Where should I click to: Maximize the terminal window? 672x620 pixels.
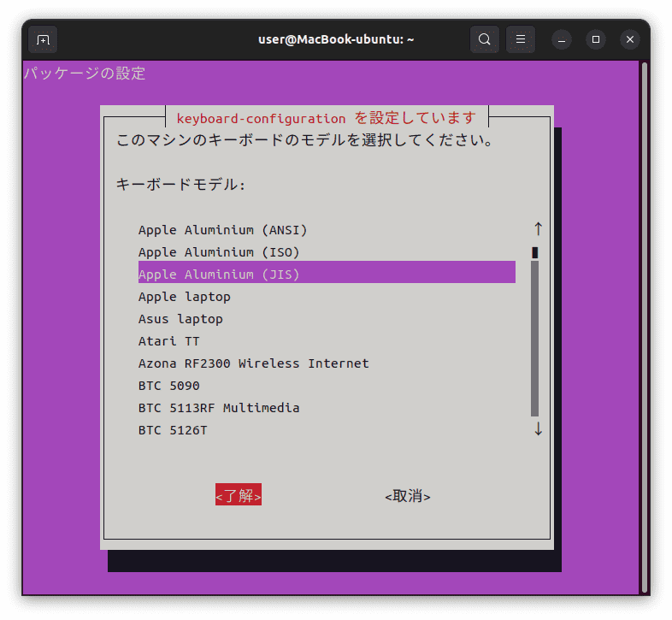click(x=596, y=39)
